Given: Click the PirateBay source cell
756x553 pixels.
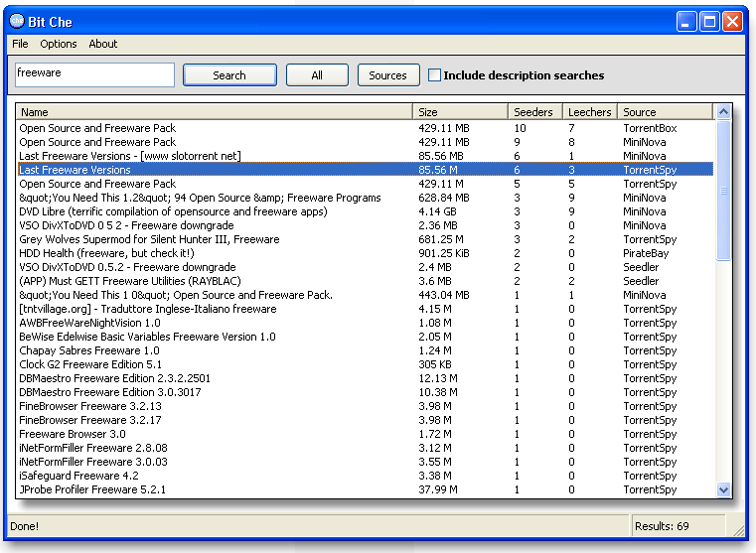Looking at the screenshot, I should (x=646, y=253).
